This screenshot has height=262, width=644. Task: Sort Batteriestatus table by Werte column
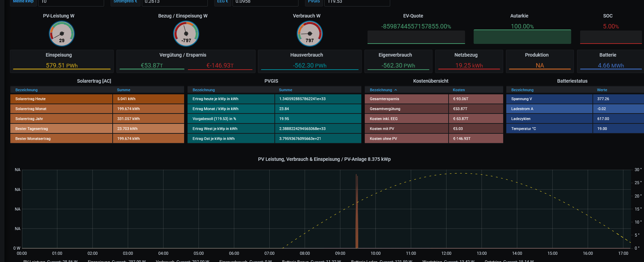coord(602,90)
